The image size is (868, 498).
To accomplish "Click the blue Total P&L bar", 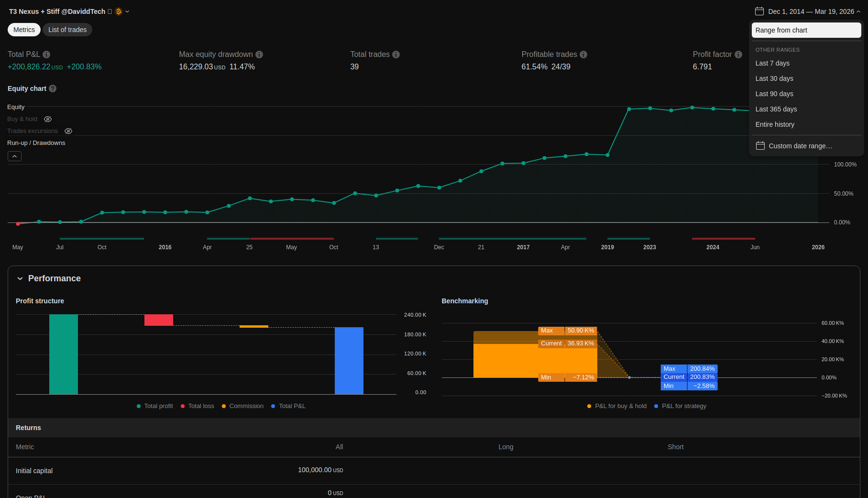I will tap(349, 361).
